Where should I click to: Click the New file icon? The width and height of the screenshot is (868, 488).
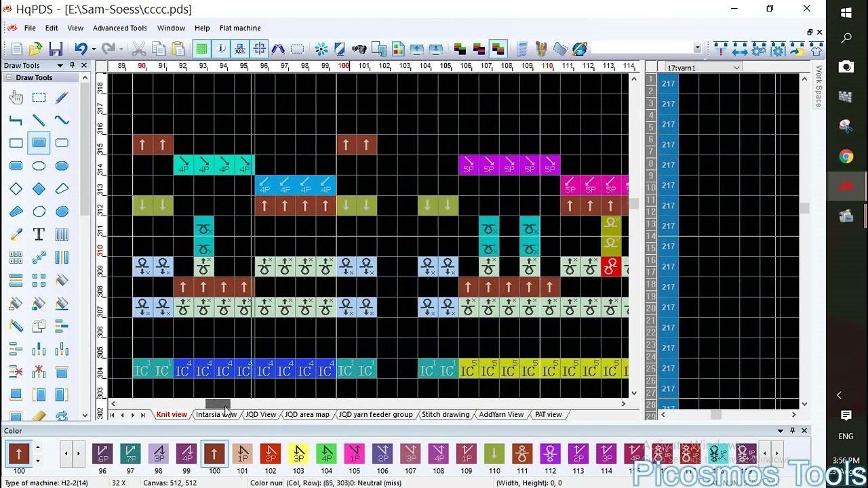tap(17, 49)
